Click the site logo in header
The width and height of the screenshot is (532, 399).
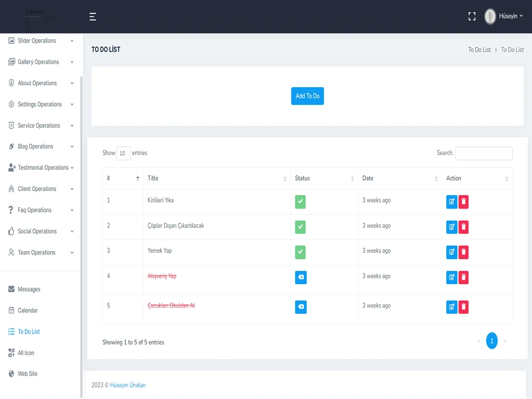(x=41, y=16)
